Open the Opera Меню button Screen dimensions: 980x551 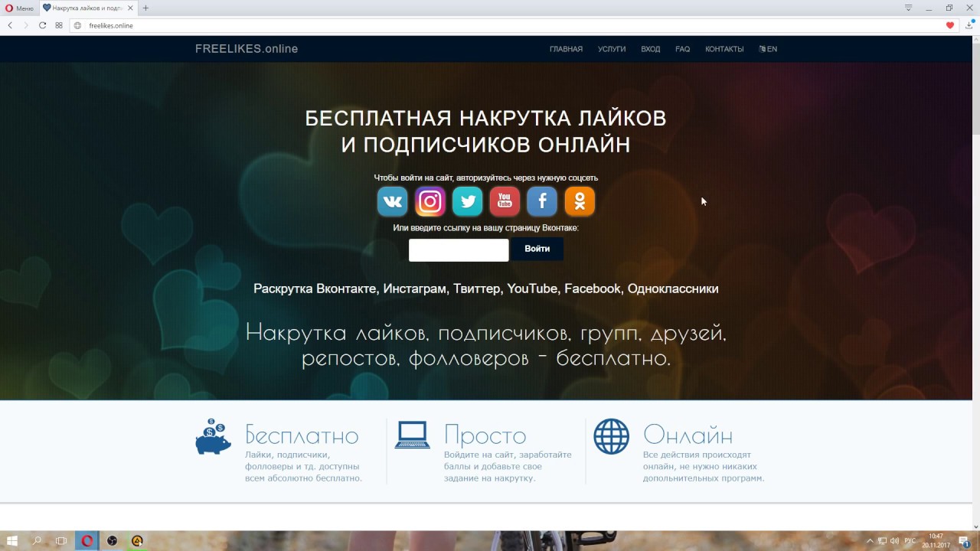coord(19,8)
